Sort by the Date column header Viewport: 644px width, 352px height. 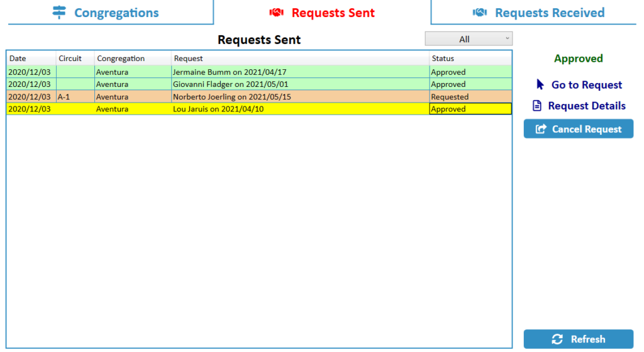[31, 59]
